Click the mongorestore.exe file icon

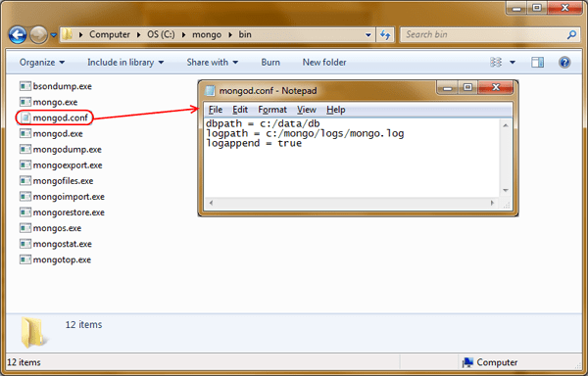[25, 212]
